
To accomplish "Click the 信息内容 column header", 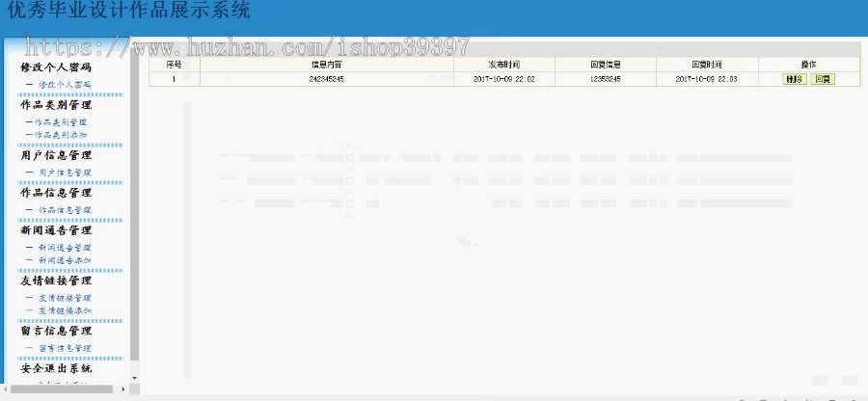I will (327, 65).
